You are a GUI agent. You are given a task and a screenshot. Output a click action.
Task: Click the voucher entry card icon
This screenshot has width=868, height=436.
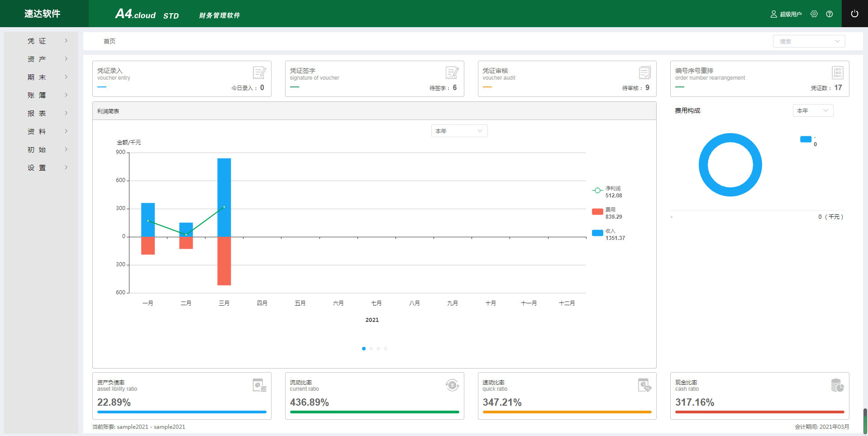coord(259,72)
